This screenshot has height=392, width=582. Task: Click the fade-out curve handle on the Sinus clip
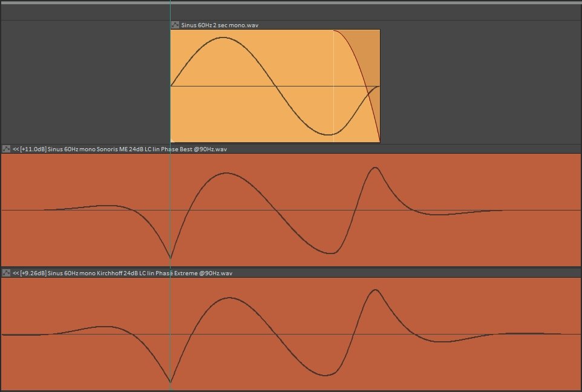click(335, 30)
